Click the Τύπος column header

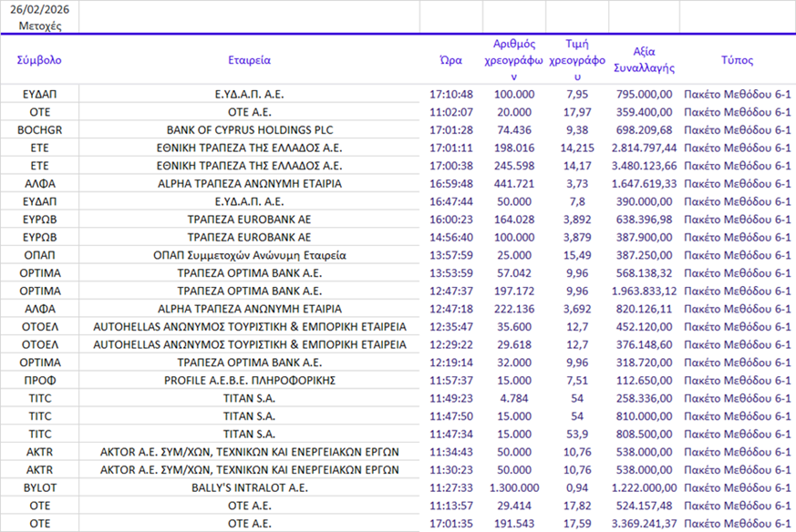click(737, 60)
